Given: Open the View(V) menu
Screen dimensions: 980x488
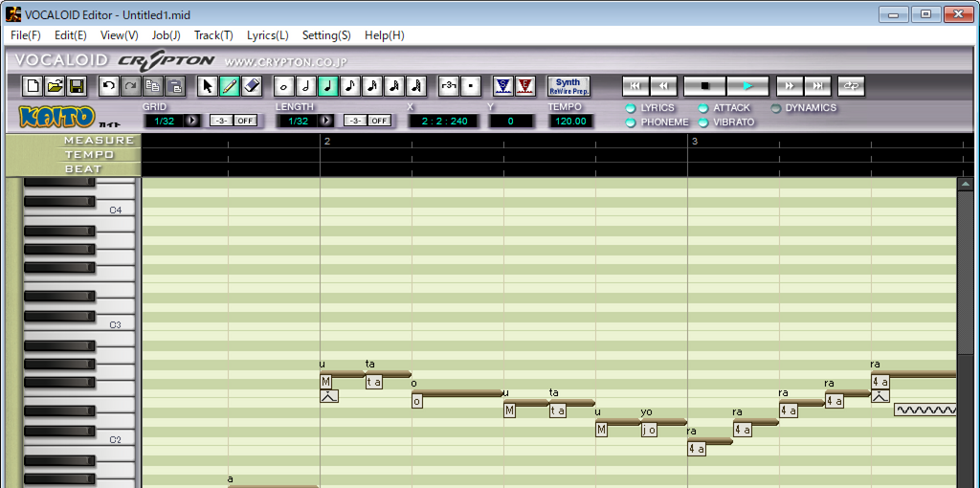Looking at the screenshot, I should (x=120, y=35).
